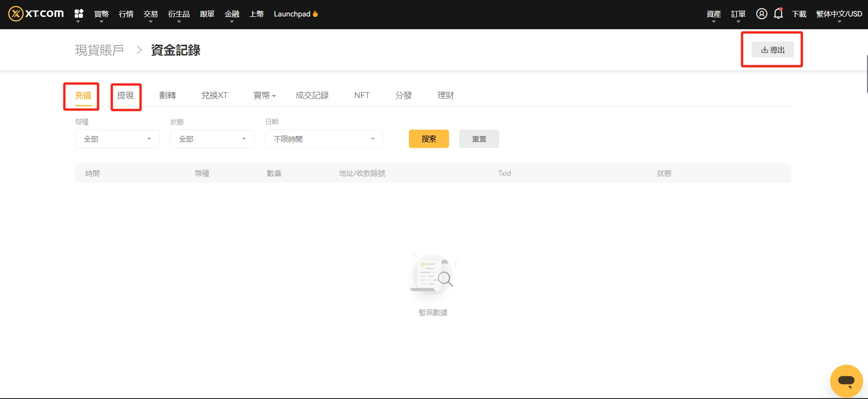
Task: Open the 繁体中文/USD language selector
Action: tap(839, 14)
